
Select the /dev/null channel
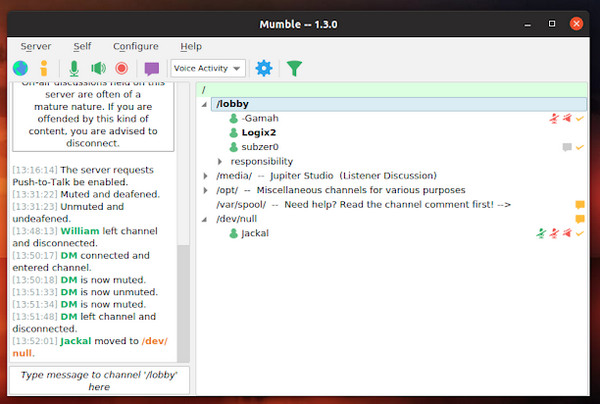236,219
